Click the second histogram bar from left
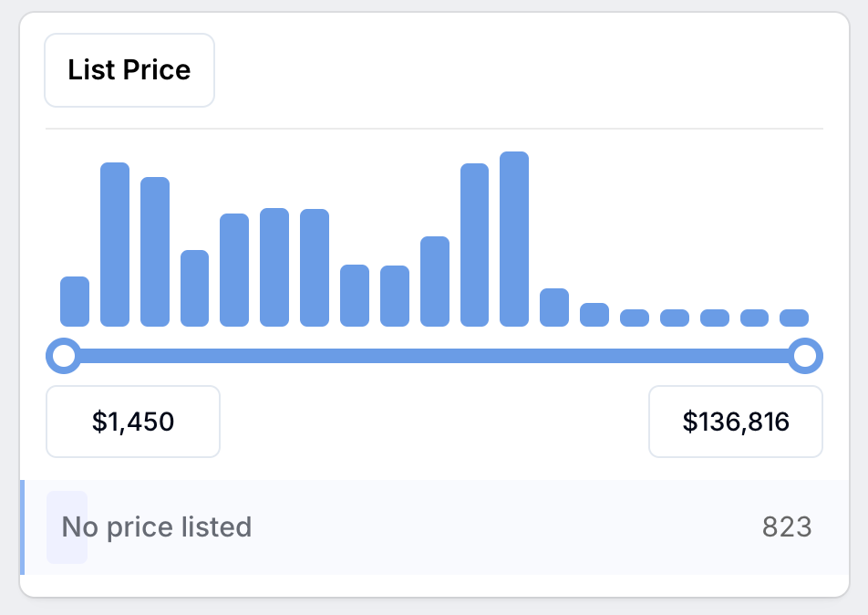 115,245
